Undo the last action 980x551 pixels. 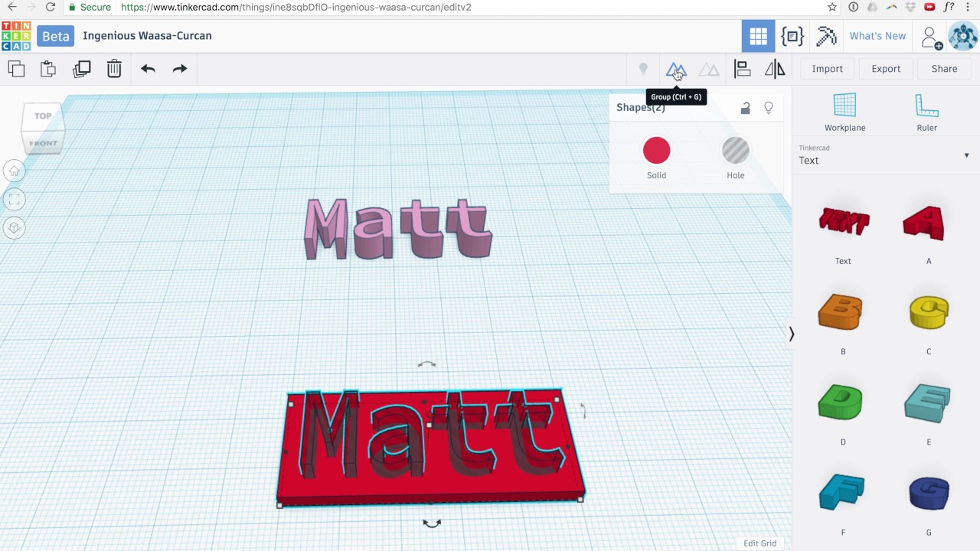tap(148, 69)
